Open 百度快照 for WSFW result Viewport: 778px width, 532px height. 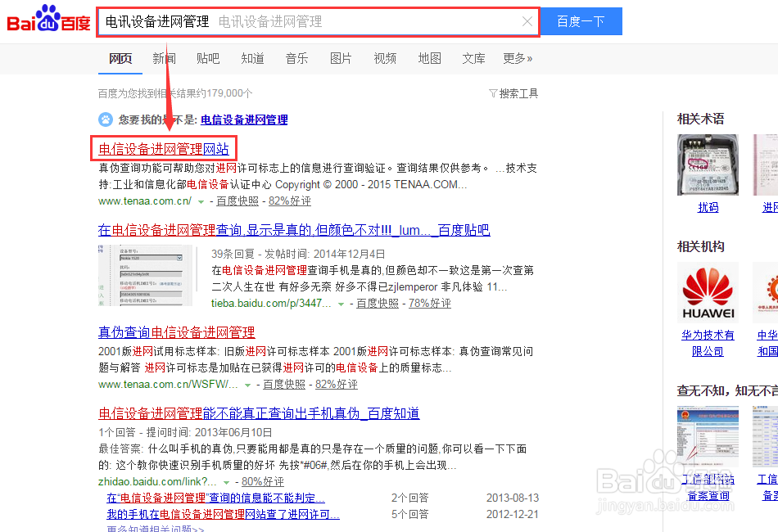(284, 384)
